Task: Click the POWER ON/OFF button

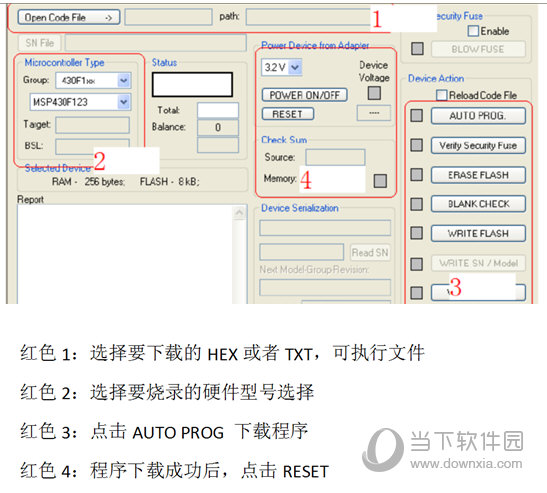Action: click(305, 95)
